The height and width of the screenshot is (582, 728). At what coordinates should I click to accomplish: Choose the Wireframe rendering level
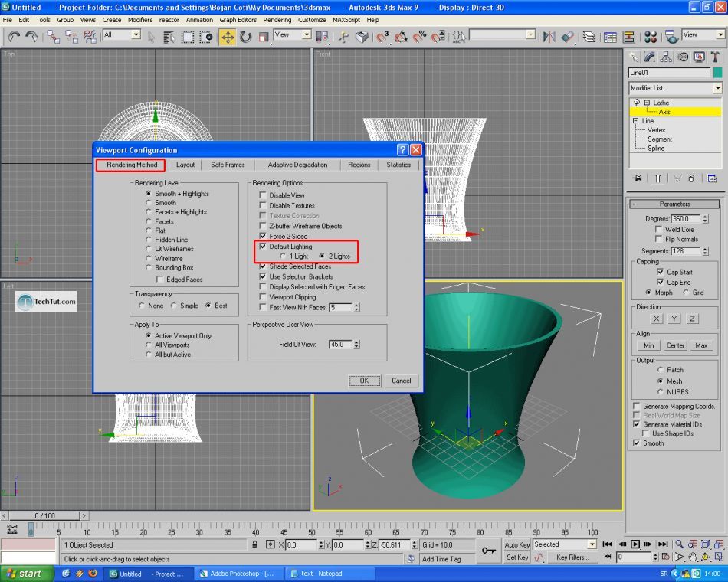[x=149, y=259]
